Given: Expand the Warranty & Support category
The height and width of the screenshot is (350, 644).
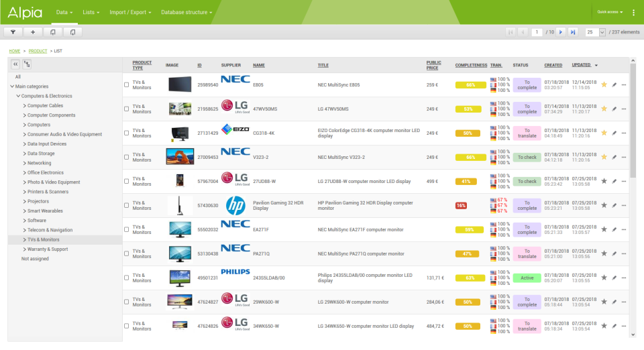Looking at the screenshot, I should (x=24, y=249).
